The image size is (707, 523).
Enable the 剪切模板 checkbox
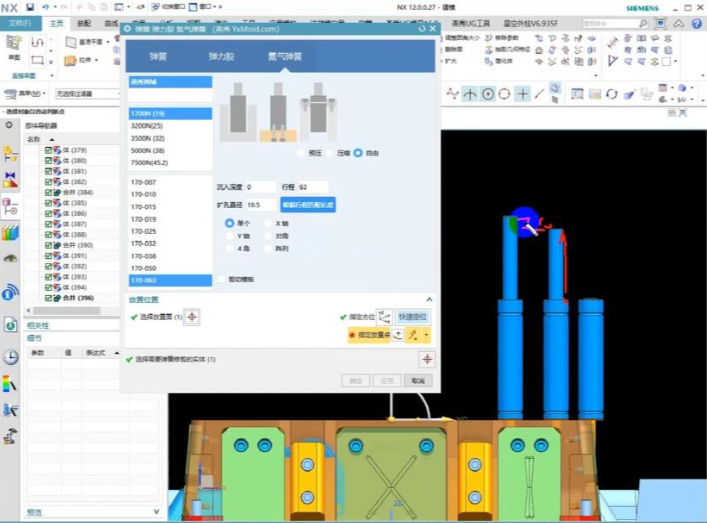tap(221, 280)
